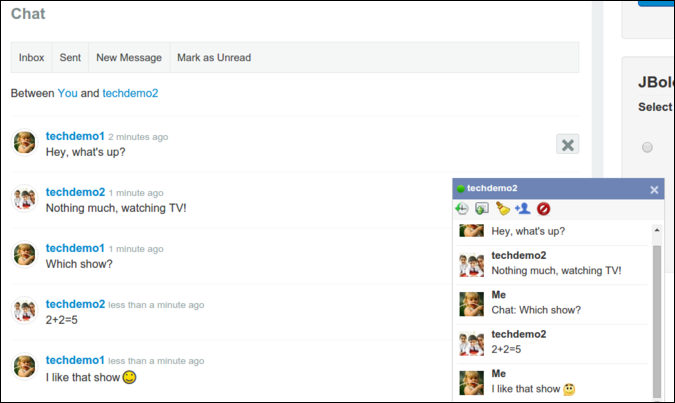The image size is (675, 403).
Task: Click the green online status indicator
Action: pos(460,189)
